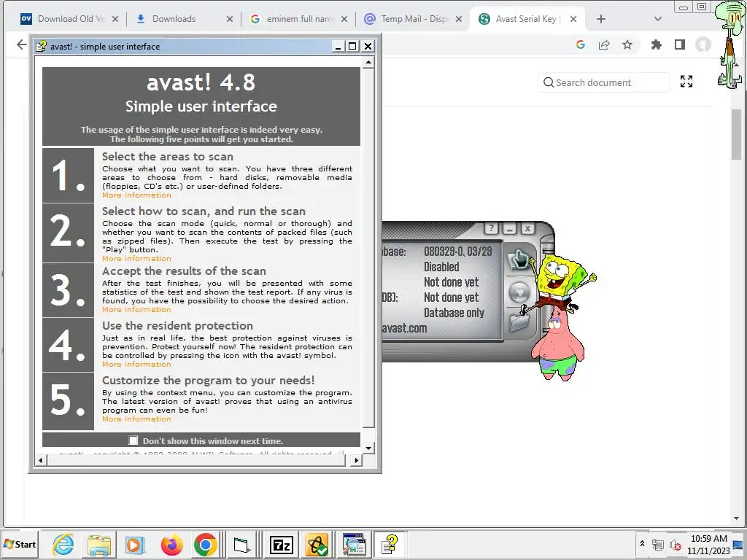This screenshot has height=560, width=747.
Task: Open More information under Customize the program
Action: tap(136, 419)
